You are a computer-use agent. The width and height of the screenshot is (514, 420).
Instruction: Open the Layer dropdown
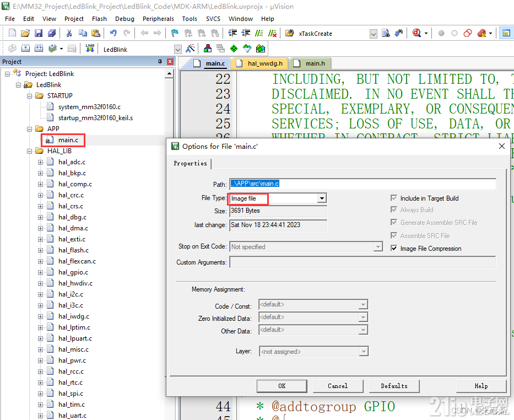click(x=363, y=352)
